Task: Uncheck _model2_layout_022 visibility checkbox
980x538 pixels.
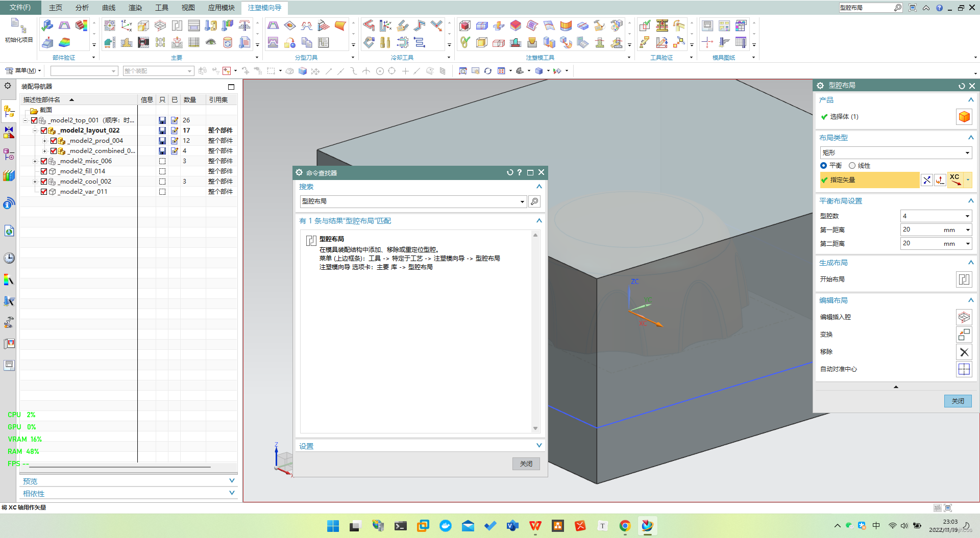Action: tap(44, 131)
